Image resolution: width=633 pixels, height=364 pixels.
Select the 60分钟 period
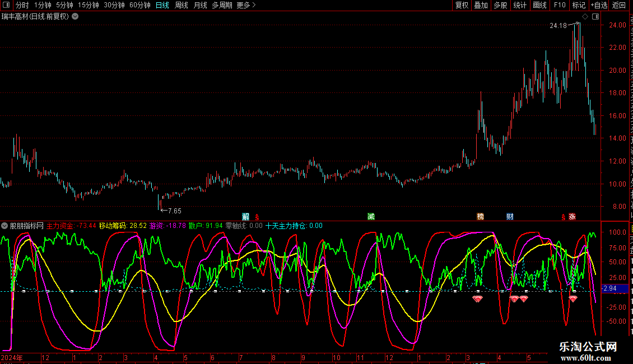139,5
